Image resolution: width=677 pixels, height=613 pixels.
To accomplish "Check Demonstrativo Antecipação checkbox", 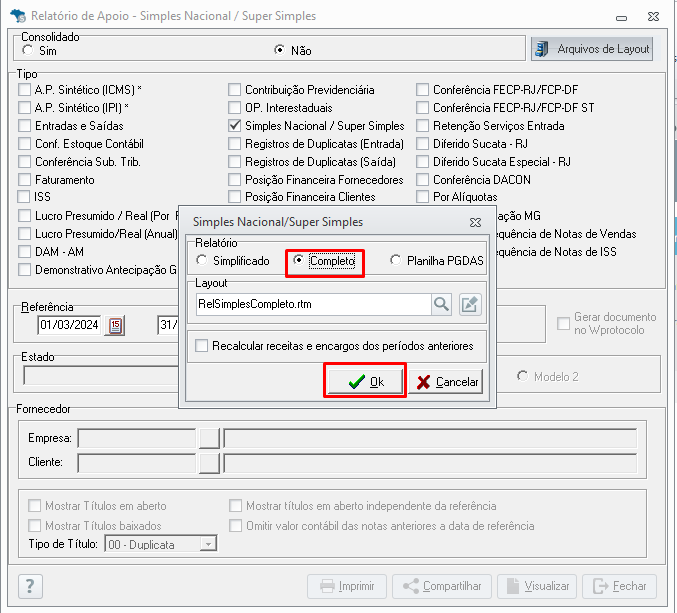I will [x=25, y=269].
